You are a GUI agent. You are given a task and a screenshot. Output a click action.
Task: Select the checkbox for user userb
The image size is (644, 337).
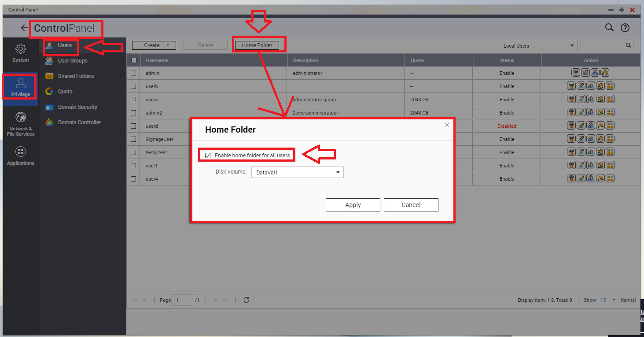tap(133, 86)
